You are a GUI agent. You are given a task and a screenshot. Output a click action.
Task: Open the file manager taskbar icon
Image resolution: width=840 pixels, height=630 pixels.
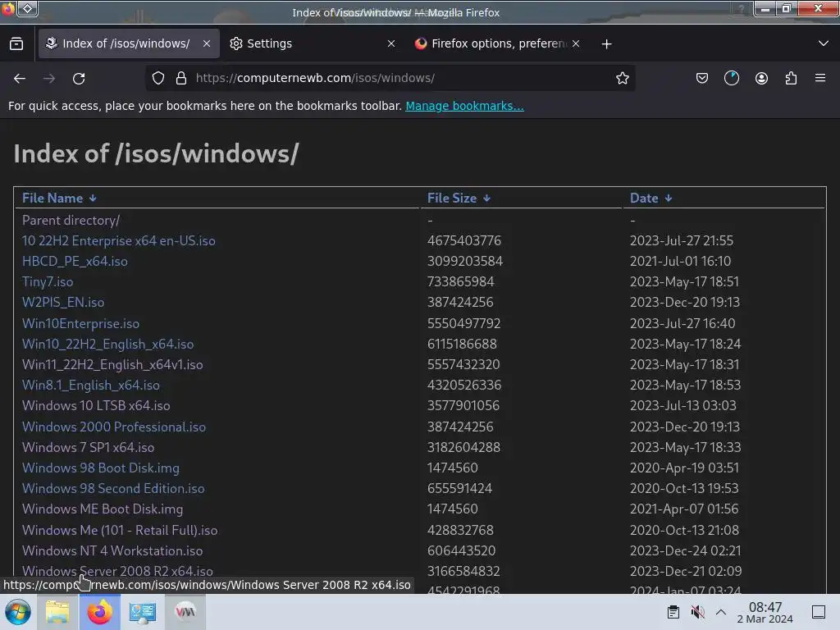click(57, 612)
